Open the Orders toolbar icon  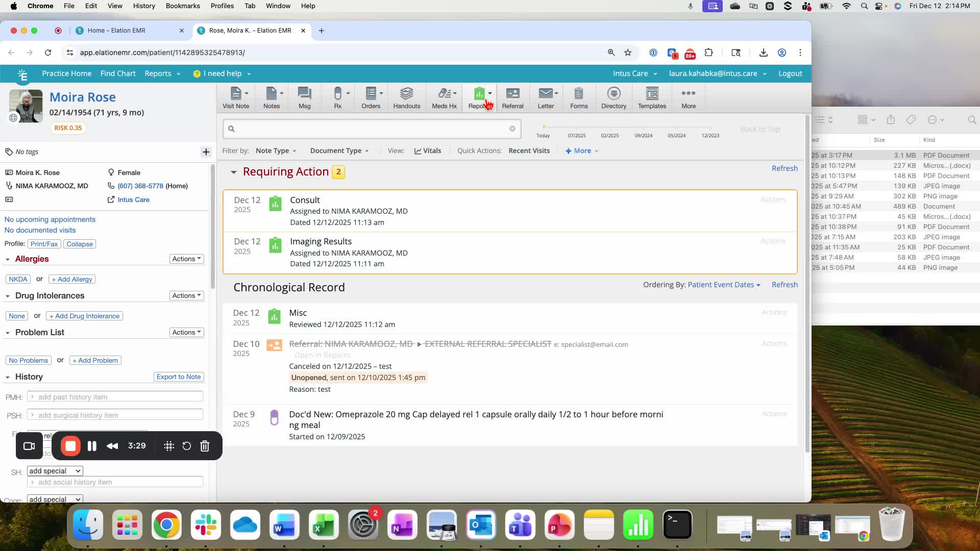(x=371, y=97)
